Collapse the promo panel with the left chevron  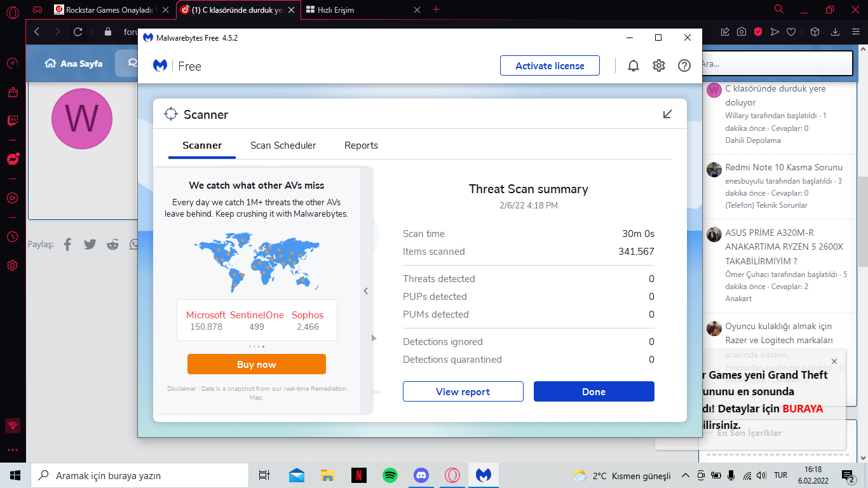point(366,291)
